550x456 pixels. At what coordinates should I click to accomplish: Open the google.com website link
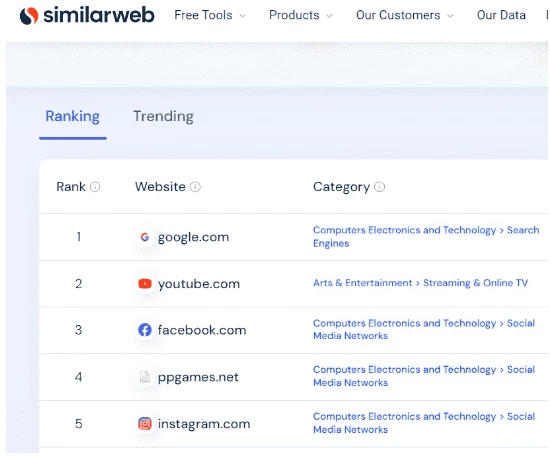click(193, 237)
